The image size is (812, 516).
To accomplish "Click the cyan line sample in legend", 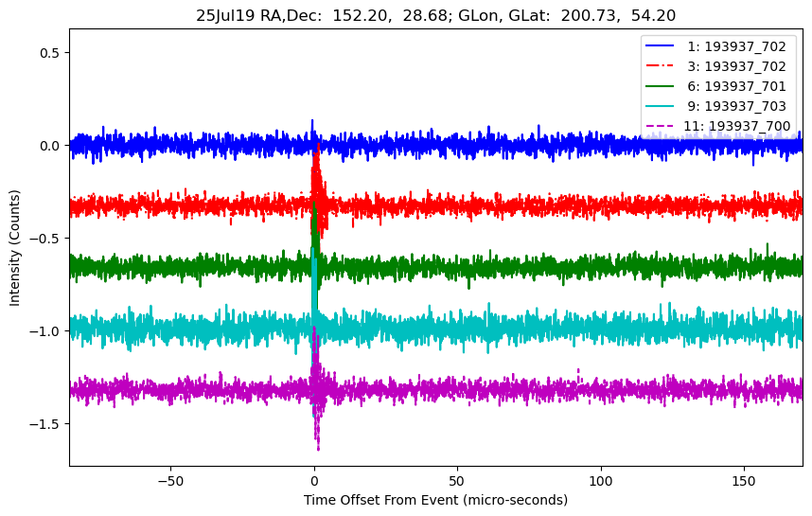I will [x=662, y=106].
